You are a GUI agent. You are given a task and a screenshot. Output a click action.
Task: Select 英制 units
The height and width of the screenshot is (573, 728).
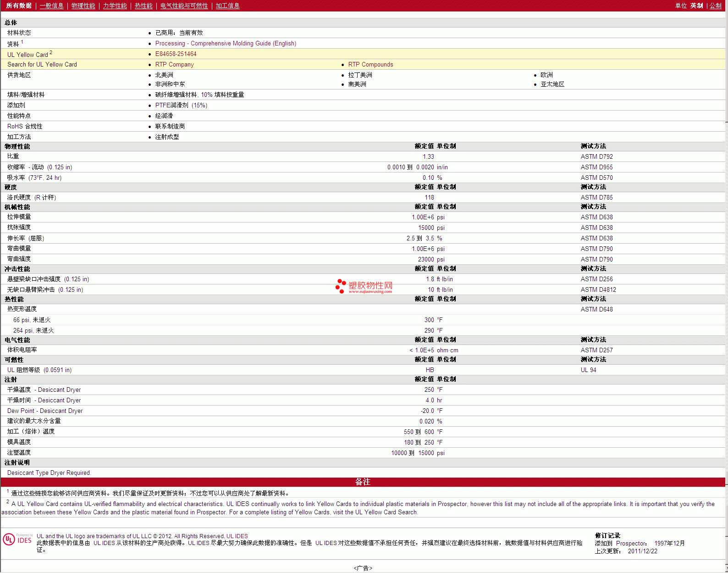click(x=697, y=6)
